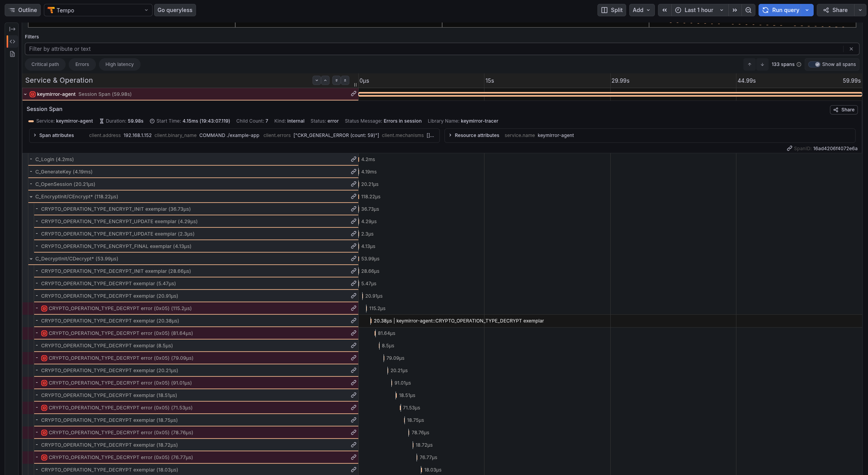Go to previous matching span arrow
Viewport: 868px width, 475px height.
pyautogui.click(x=750, y=64)
